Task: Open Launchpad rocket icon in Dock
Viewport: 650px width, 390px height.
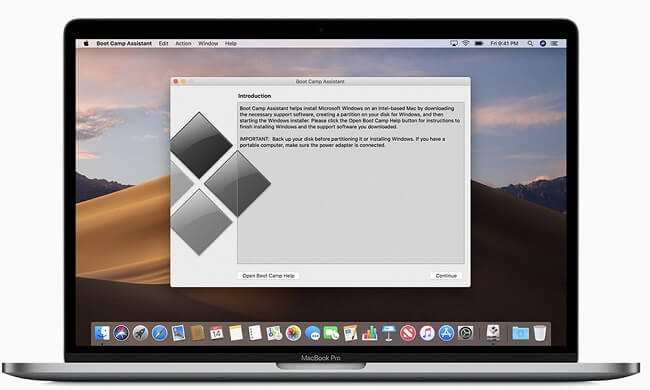Action: click(140, 333)
